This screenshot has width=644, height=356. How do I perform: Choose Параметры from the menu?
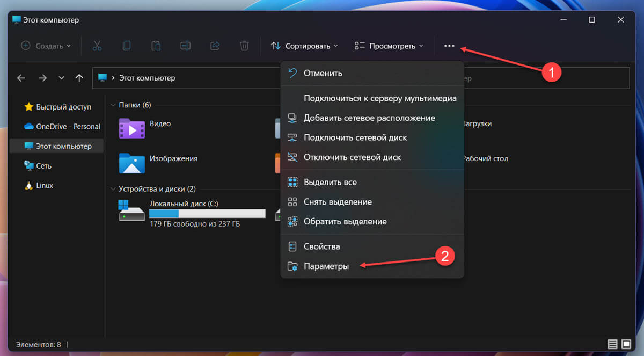(372, 266)
